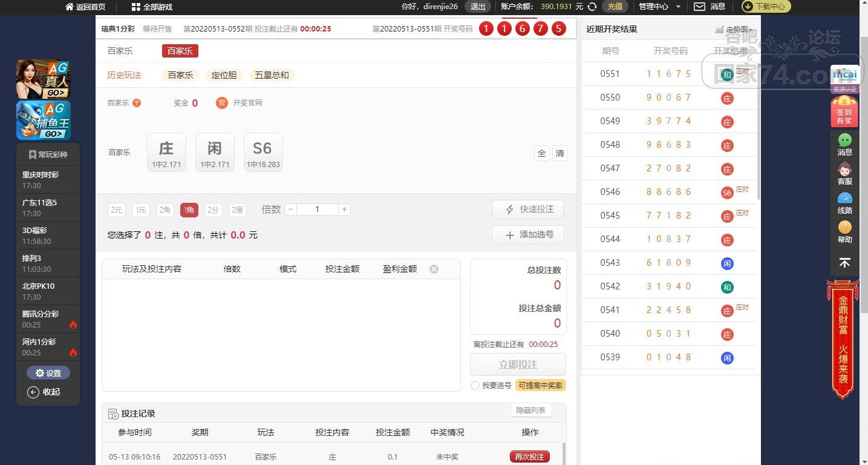Click the 投注记录 clipboard icon
Screen dimensions: 868x465
(113, 414)
